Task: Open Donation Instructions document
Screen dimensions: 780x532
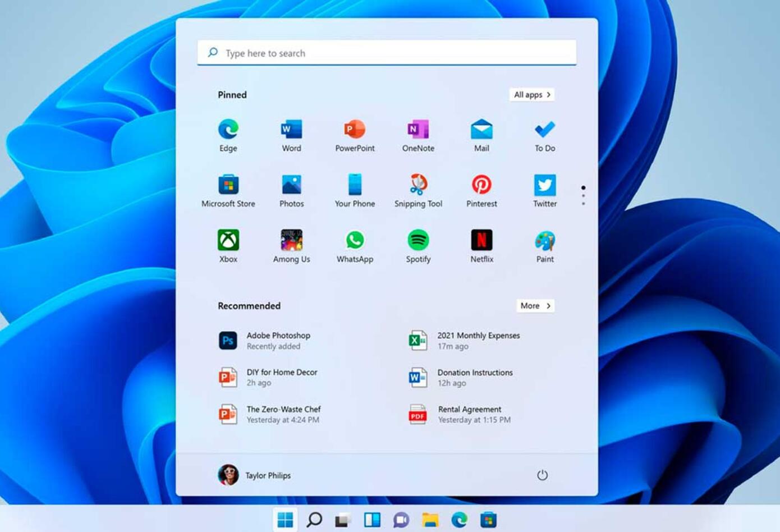Action: [461, 378]
